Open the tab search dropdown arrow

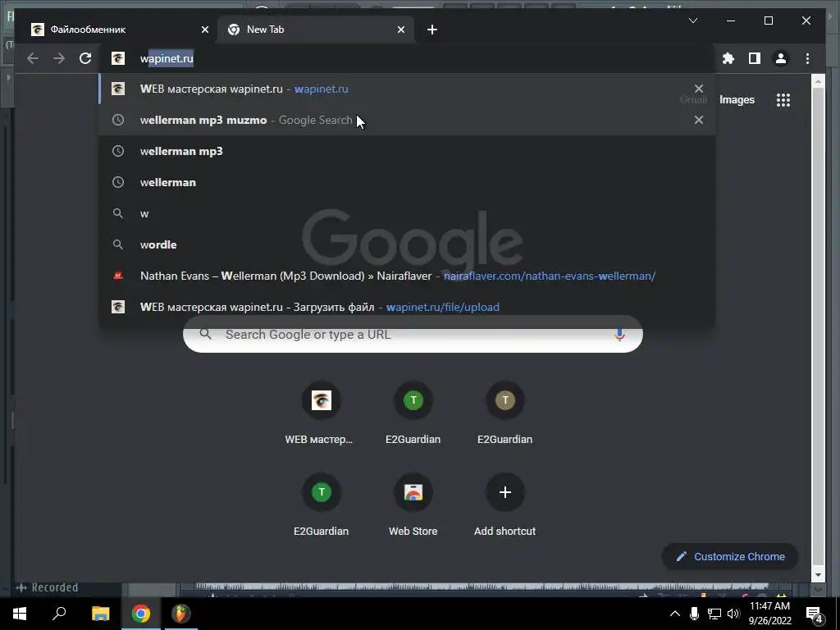coord(692,21)
